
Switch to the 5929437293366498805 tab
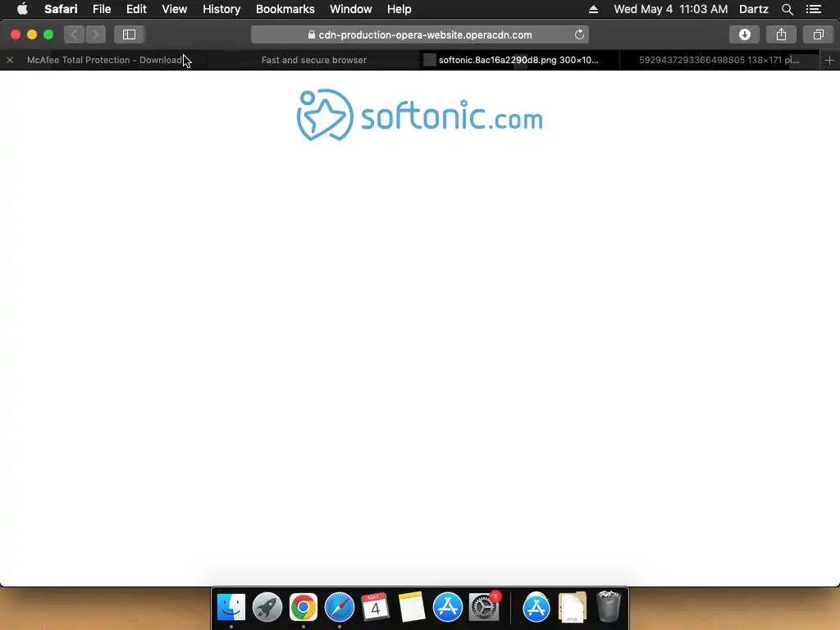(x=719, y=60)
